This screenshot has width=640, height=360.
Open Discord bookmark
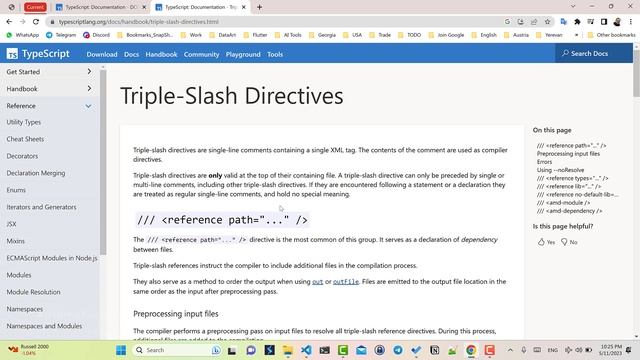click(x=97, y=35)
